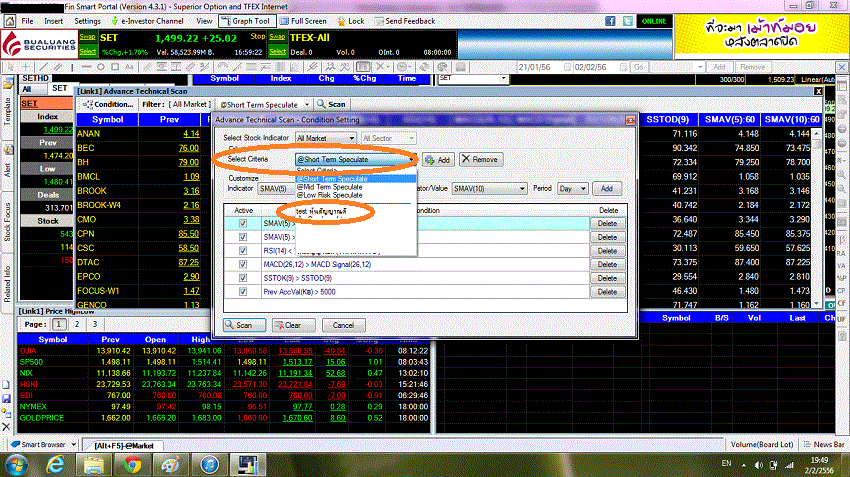Click Cancel in Condition Setting dialog
850x477 pixels.
(x=343, y=325)
